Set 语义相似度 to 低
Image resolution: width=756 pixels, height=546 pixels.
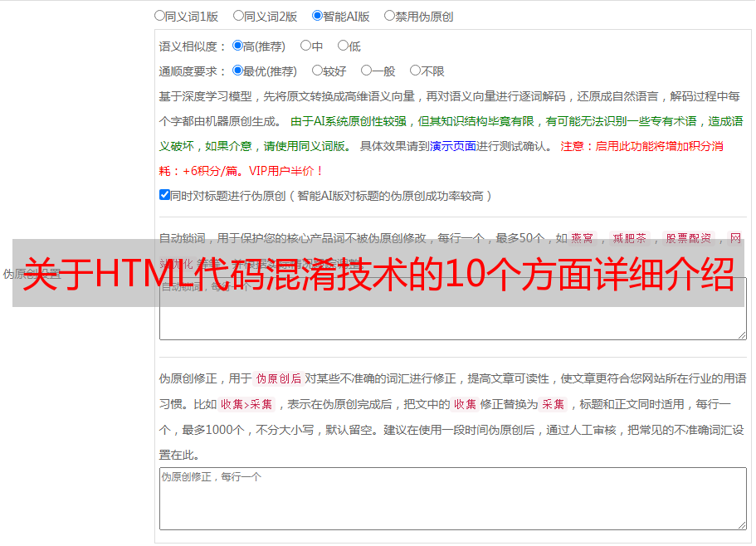point(343,46)
